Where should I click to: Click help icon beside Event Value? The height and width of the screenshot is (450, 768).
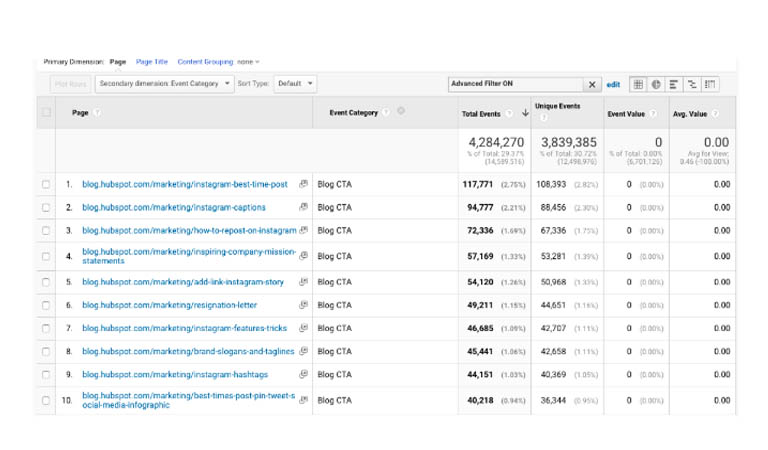pyautogui.click(x=653, y=114)
